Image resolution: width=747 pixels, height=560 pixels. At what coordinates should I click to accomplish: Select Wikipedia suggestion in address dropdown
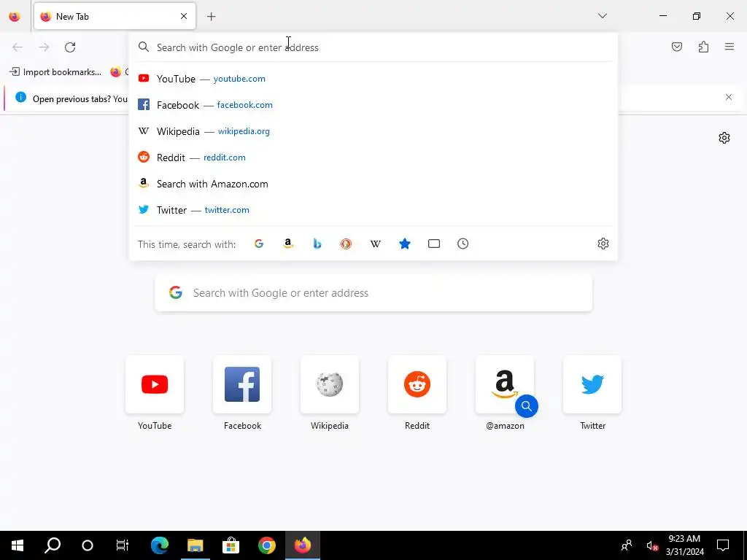point(373,131)
